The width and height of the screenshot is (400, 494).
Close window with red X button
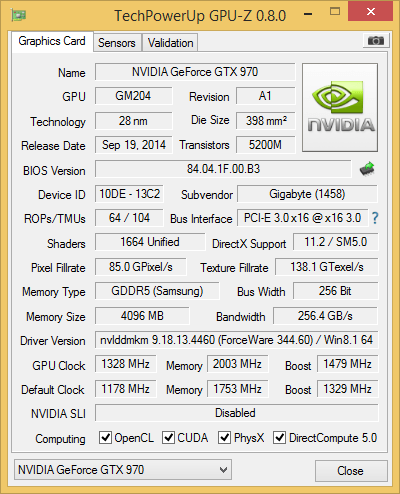[370, 12]
